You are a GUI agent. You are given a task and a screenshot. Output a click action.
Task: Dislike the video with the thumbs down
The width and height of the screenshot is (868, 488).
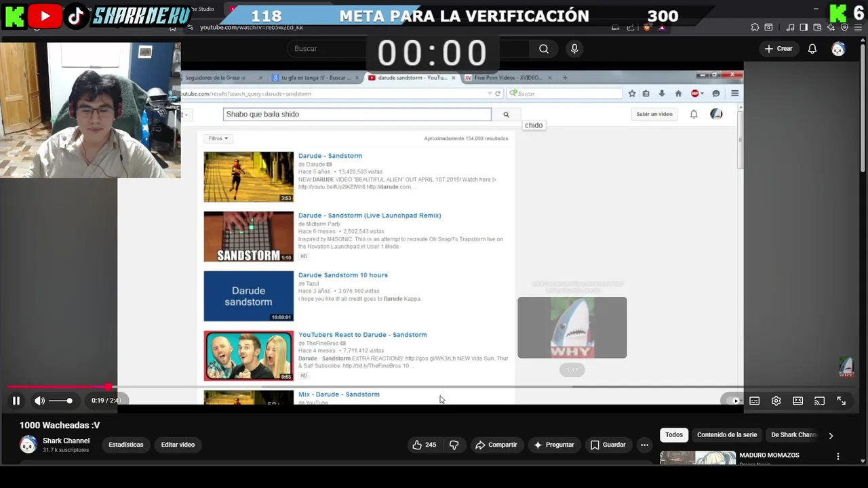(454, 445)
